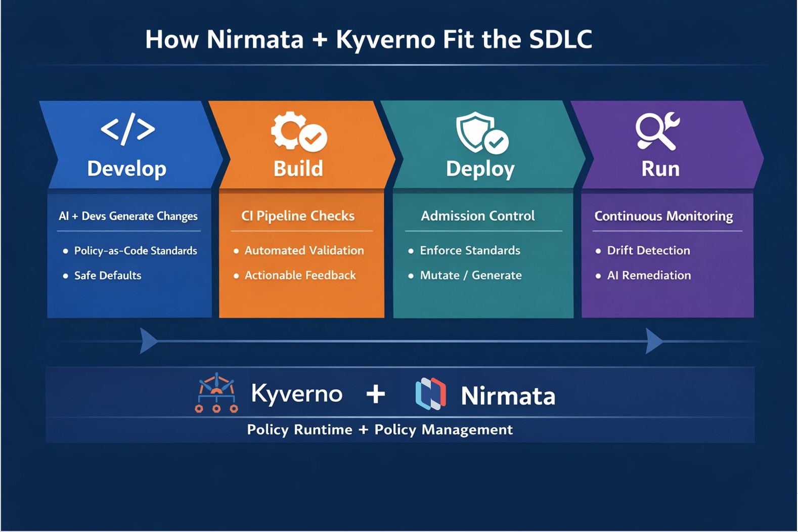
Task: Select the Develop stage heading
Action: [126, 169]
